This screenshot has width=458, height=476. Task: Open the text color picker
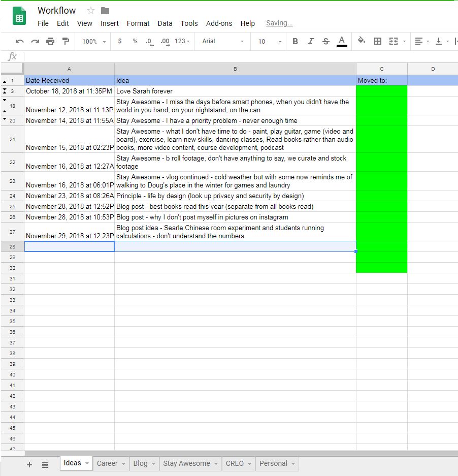341,41
